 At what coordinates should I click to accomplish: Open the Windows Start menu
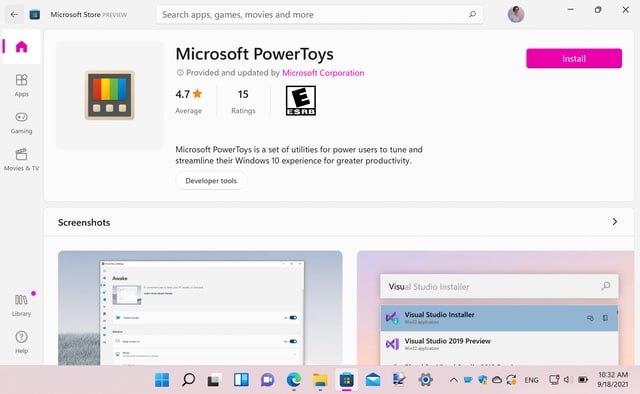pos(162,380)
